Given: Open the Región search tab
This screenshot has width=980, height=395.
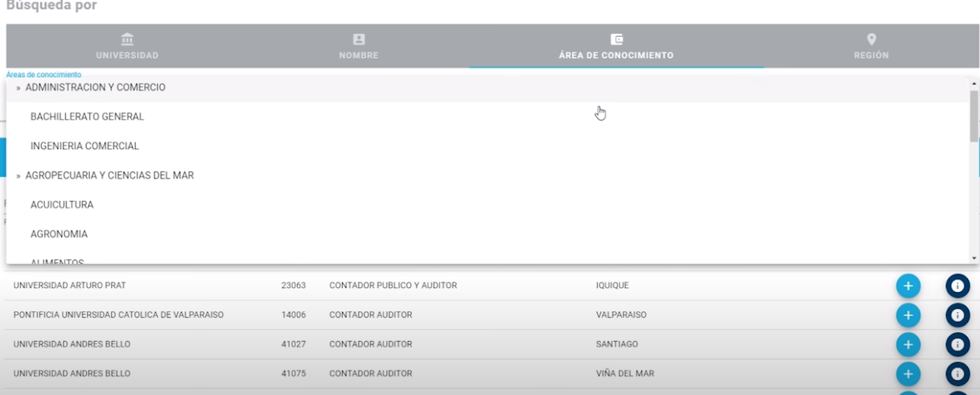Looking at the screenshot, I should tap(871, 47).
